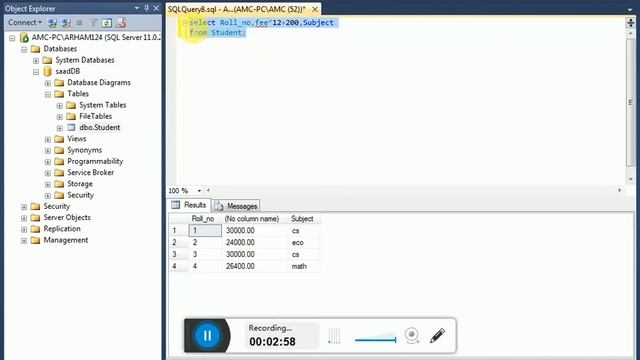Toggle Object Explorer auto-hide pin
The height and width of the screenshot is (360, 640).
pyautogui.click(x=147, y=8)
